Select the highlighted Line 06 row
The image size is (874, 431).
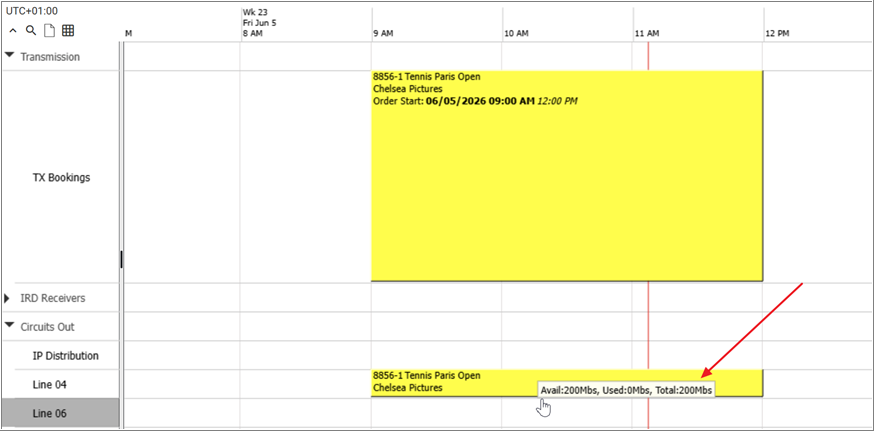coord(60,414)
